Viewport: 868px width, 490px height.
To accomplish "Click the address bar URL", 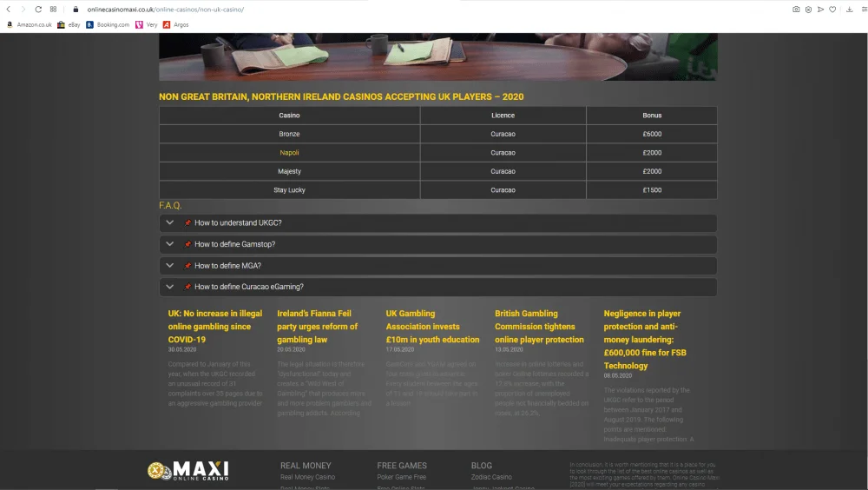I will point(166,10).
